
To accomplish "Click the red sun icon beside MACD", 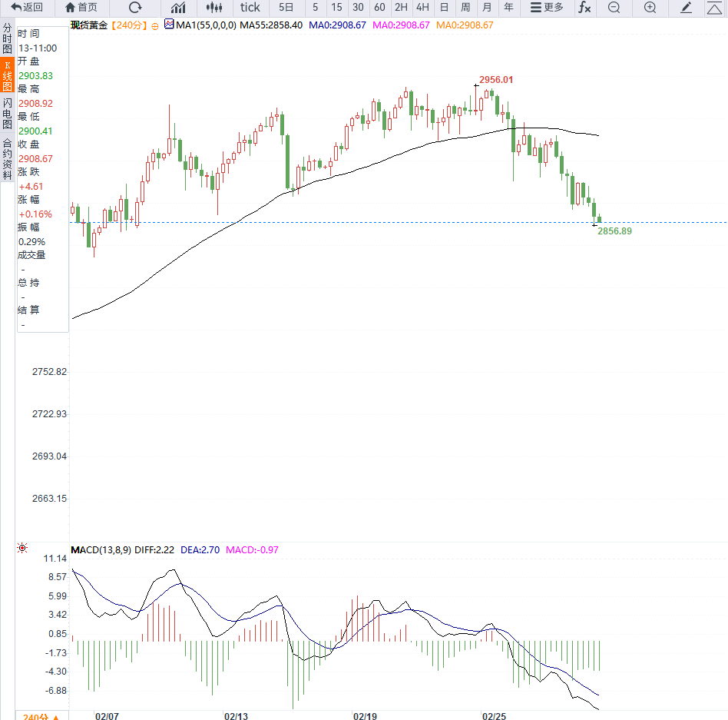I will coord(22,549).
